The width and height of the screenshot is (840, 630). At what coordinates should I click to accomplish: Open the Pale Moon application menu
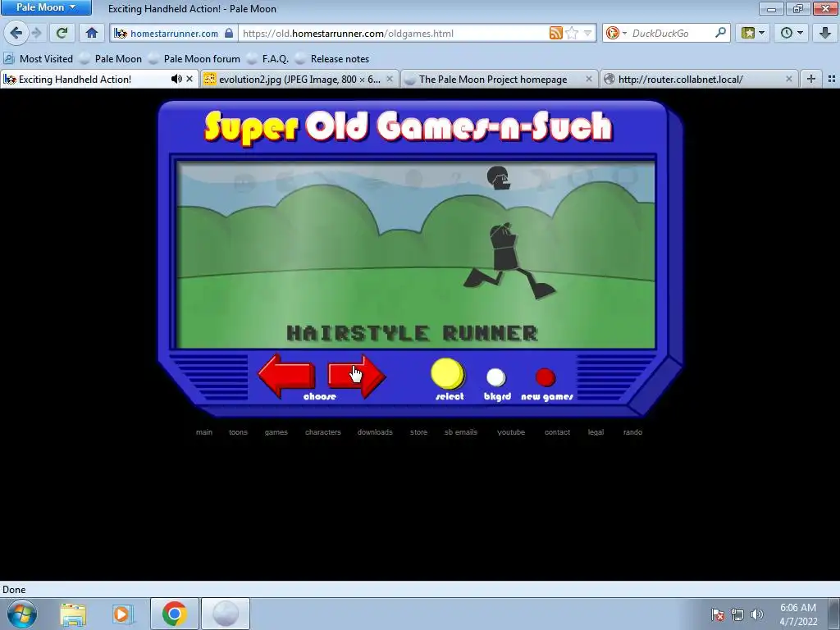(x=46, y=7)
